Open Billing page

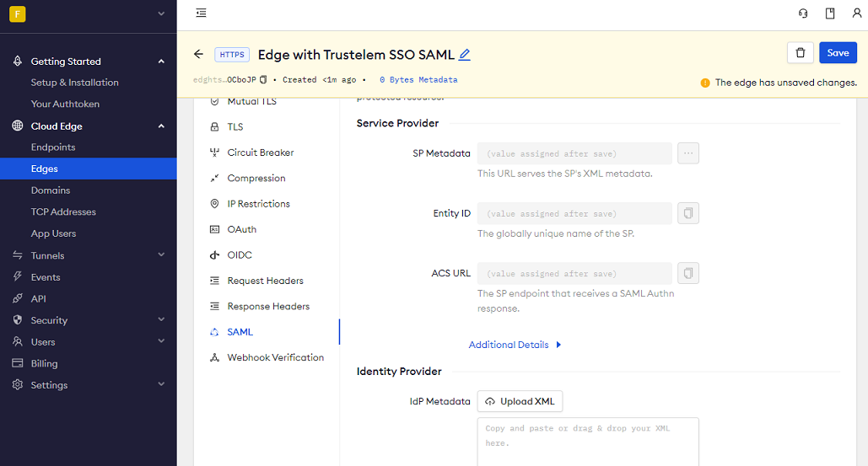click(x=44, y=363)
